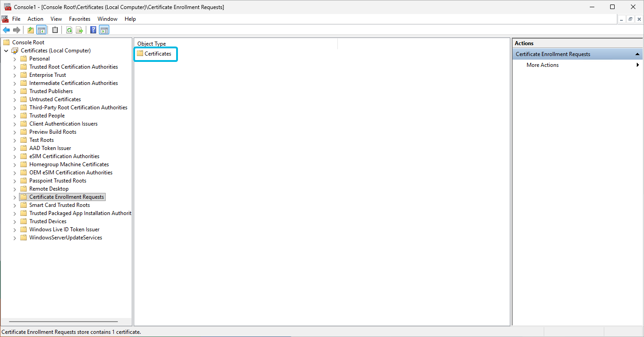Expand the Third-Party Root Certification Authorities chevron
Image resolution: width=644 pixels, height=337 pixels.
click(14, 108)
